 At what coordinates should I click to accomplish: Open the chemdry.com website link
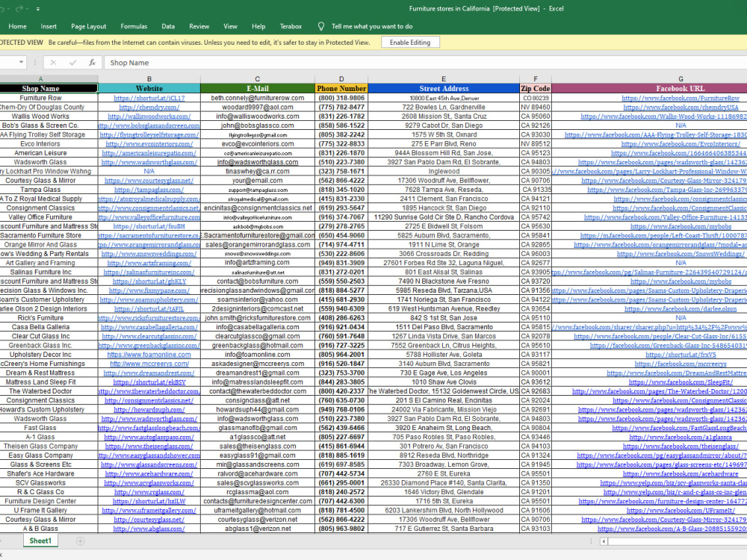(x=149, y=107)
